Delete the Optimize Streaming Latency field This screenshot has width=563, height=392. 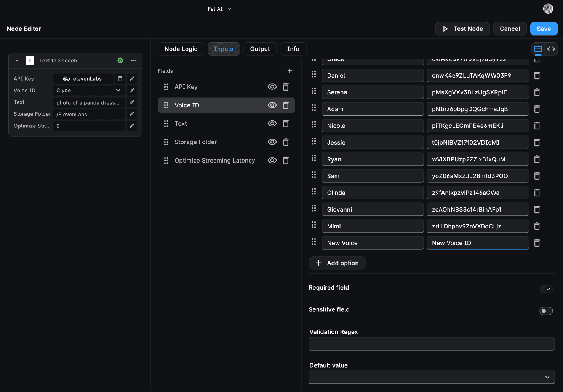pyautogui.click(x=286, y=160)
